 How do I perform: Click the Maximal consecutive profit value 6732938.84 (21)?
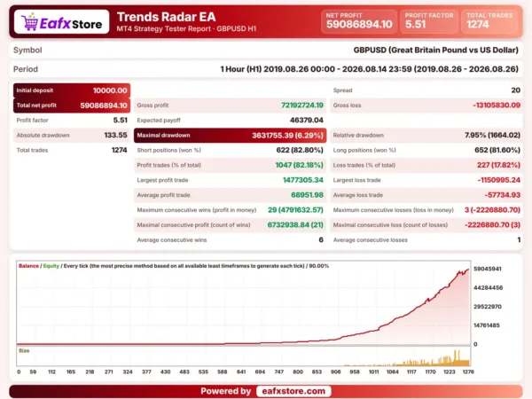pos(295,225)
